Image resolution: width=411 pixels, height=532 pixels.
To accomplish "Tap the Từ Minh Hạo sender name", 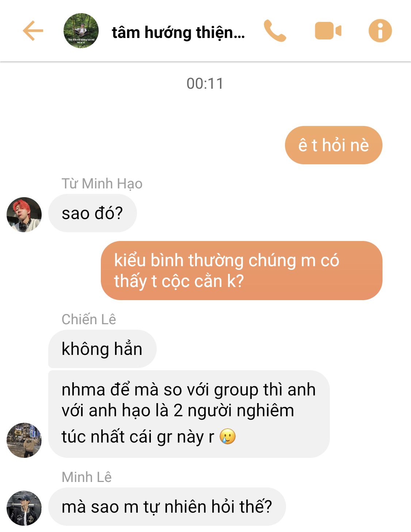I will pyautogui.click(x=102, y=184).
